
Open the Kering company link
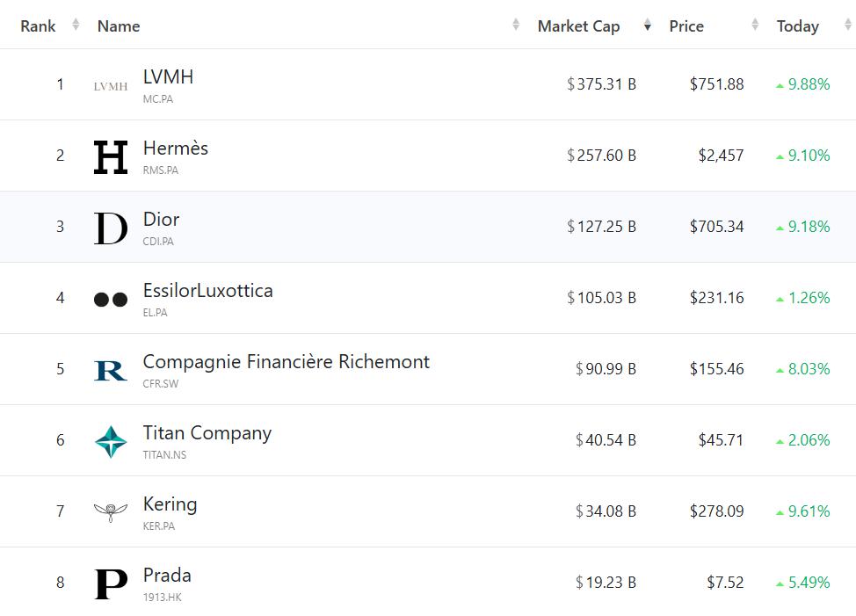click(170, 504)
